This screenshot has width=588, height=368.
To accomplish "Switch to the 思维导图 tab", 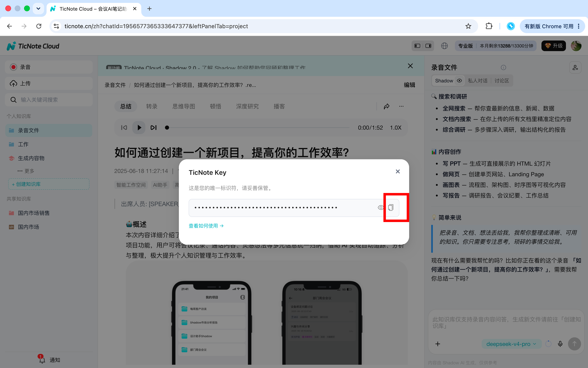I will click(x=184, y=106).
